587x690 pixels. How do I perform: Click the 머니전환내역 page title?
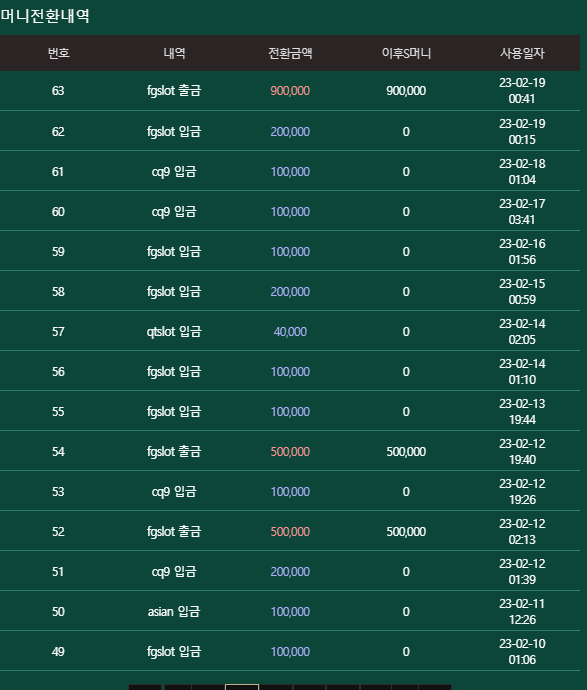tap(45, 16)
